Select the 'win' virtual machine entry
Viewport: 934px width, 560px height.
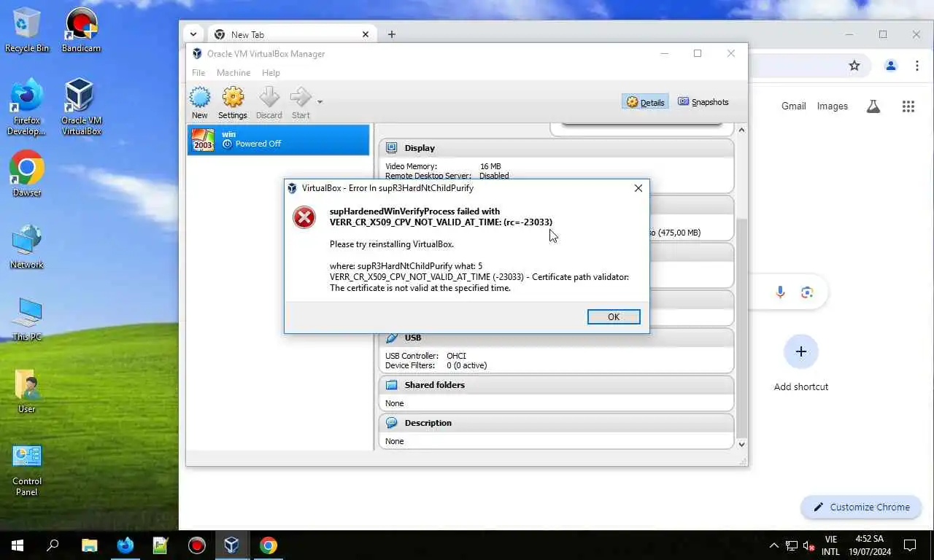tap(279, 139)
